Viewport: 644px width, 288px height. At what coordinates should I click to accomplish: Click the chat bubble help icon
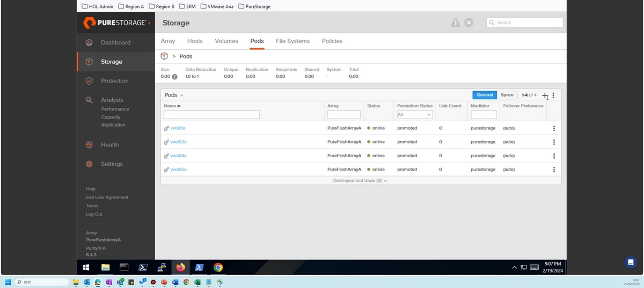coord(631,262)
